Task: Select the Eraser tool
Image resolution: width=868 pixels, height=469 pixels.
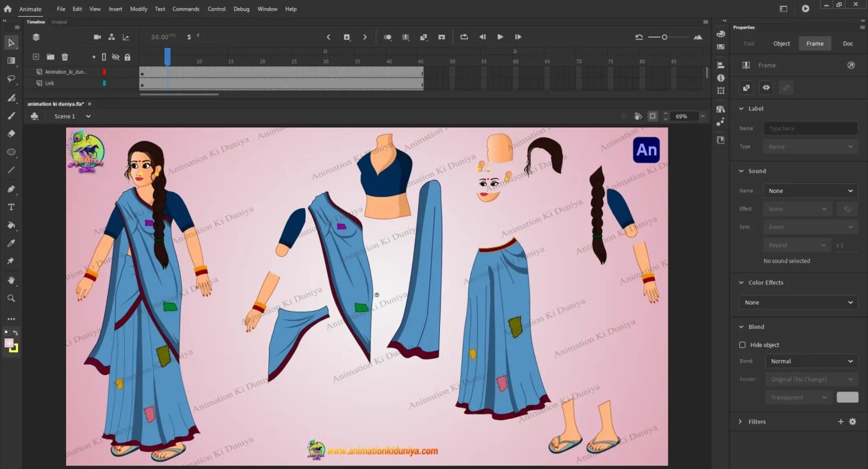Action: [11, 133]
